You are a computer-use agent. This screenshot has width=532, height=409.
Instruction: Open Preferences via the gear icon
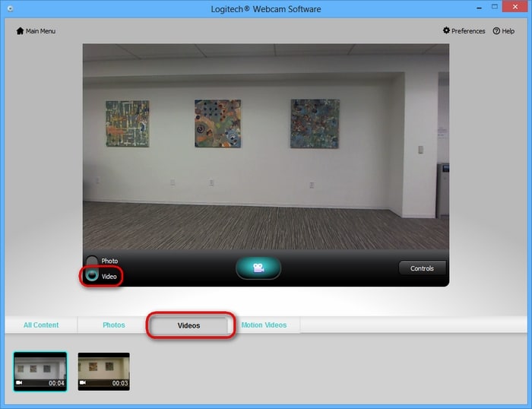click(446, 30)
